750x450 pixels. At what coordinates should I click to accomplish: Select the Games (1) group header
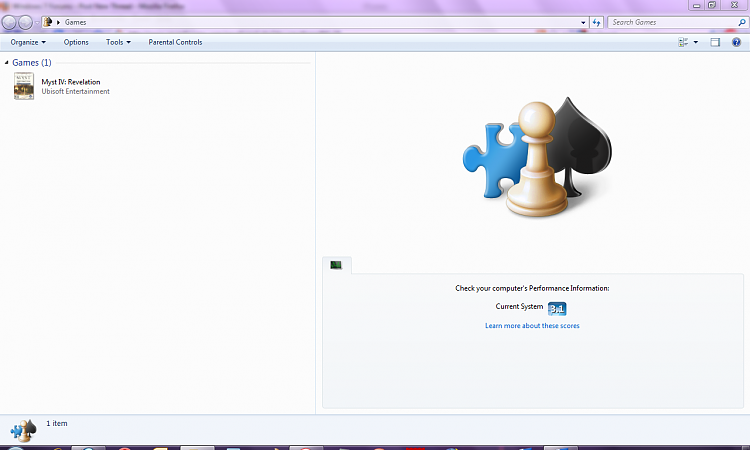click(x=32, y=63)
